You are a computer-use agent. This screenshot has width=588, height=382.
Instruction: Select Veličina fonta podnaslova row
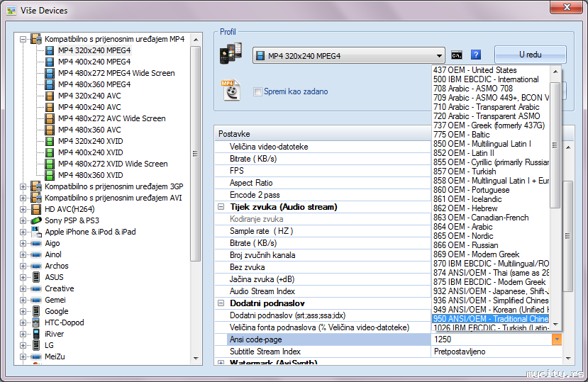pyautogui.click(x=323, y=327)
